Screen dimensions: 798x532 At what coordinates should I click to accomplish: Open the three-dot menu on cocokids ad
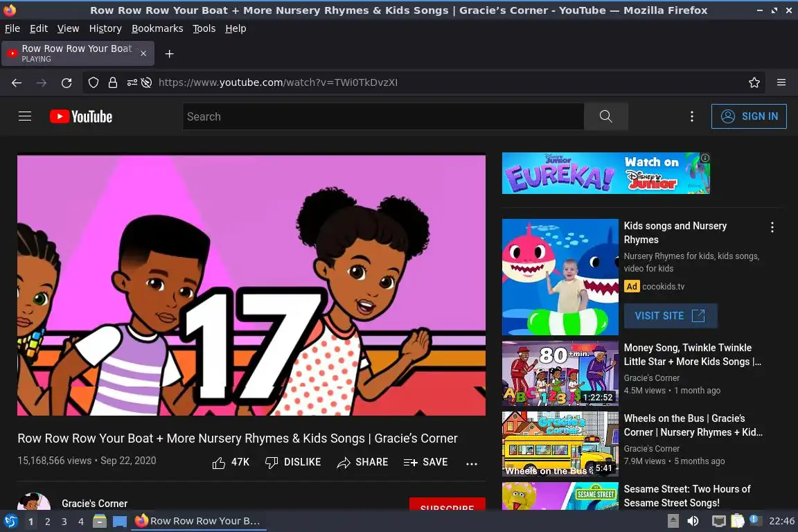772,228
